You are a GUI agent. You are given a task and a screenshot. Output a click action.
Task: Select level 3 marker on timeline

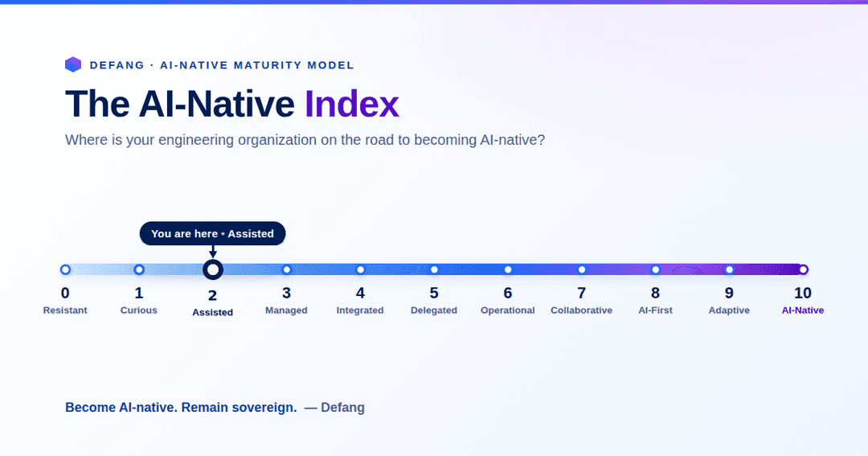[x=287, y=270]
